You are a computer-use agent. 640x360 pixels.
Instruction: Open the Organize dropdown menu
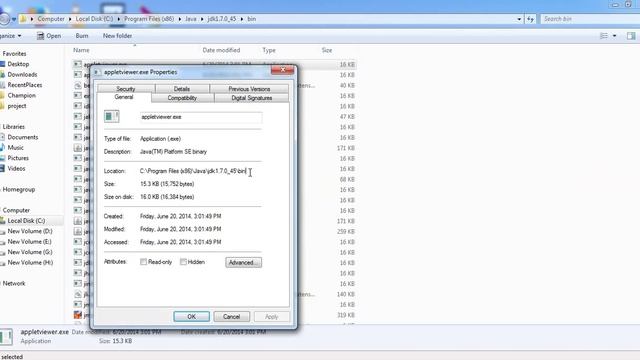click(11, 36)
